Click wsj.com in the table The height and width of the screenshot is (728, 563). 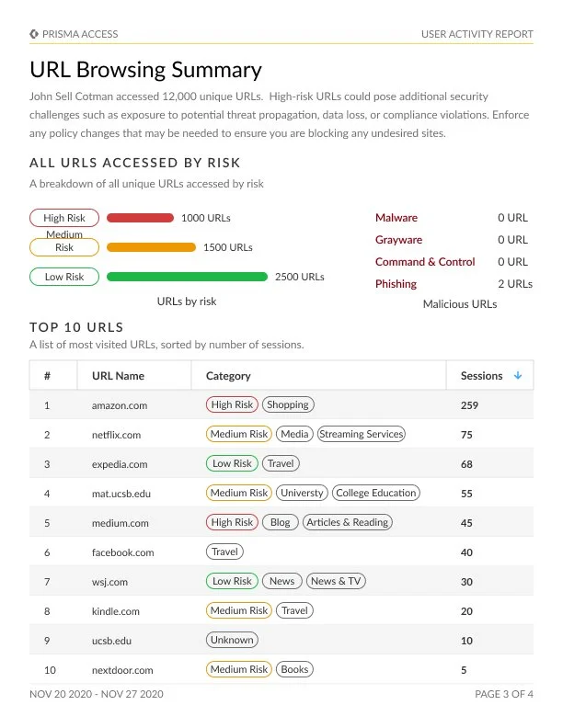point(109,582)
